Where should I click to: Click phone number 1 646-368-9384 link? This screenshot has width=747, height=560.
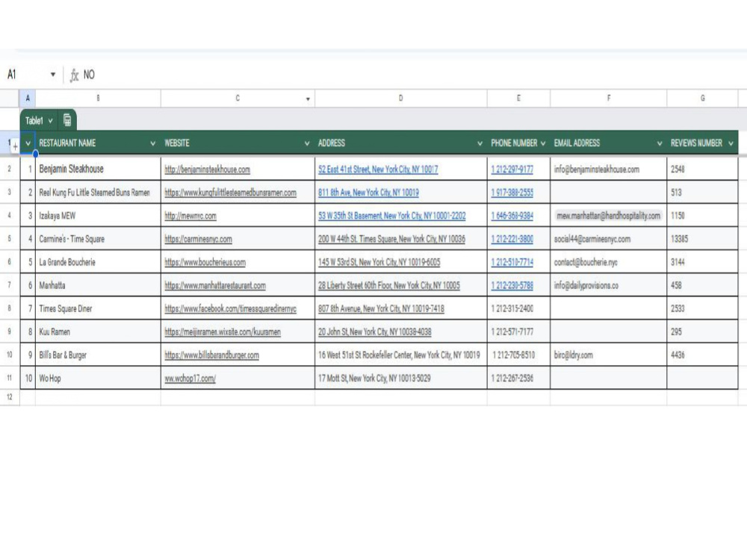pyautogui.click(x=512, y=216)
